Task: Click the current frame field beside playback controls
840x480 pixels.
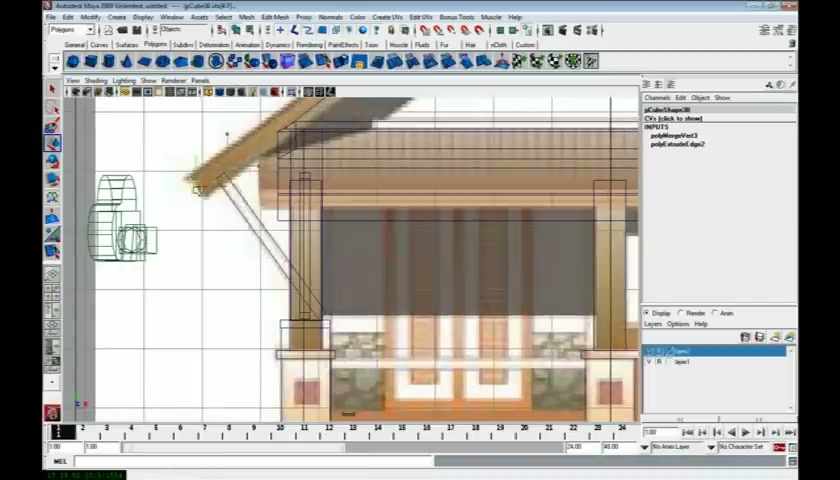Action: pyautogui.click(x=659, y=432)
